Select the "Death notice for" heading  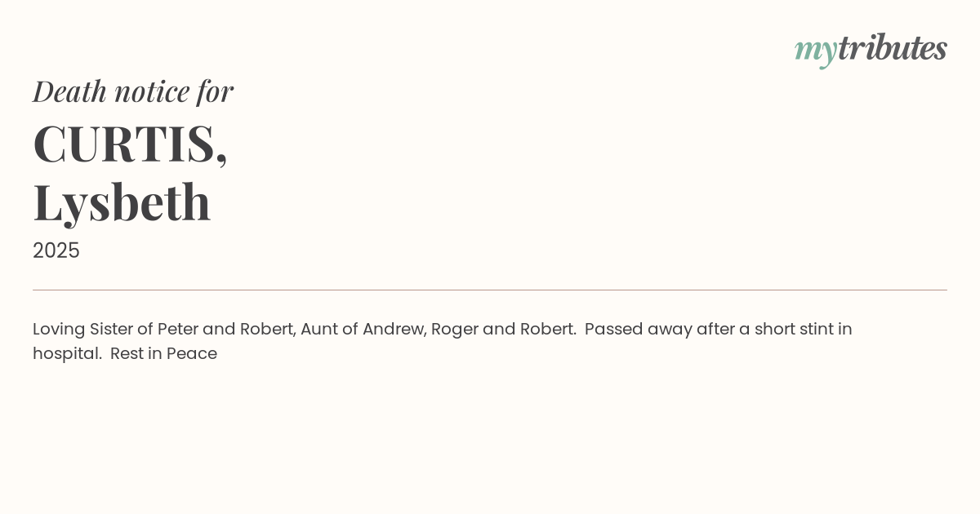pos(133,91)
